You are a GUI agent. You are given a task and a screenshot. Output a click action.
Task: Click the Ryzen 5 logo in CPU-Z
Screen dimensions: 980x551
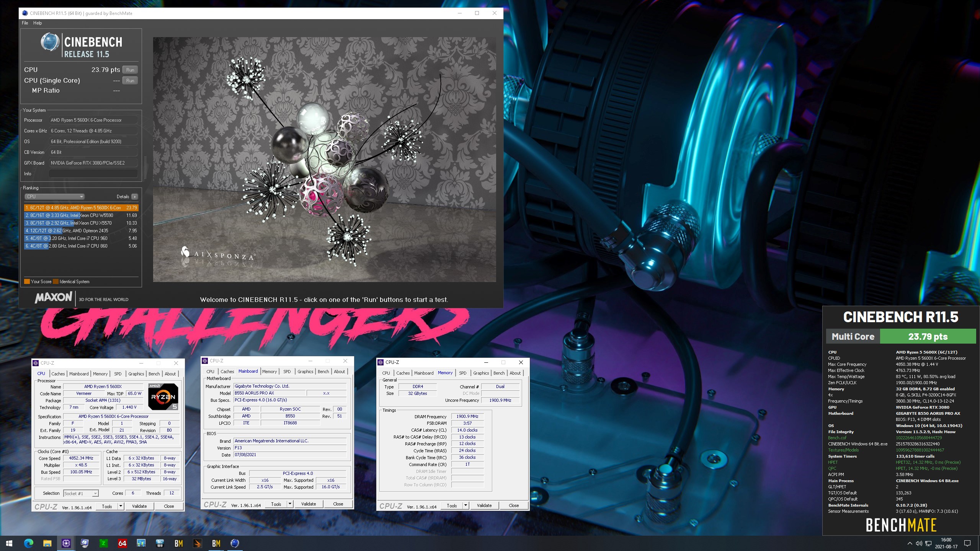pos(163,397)
